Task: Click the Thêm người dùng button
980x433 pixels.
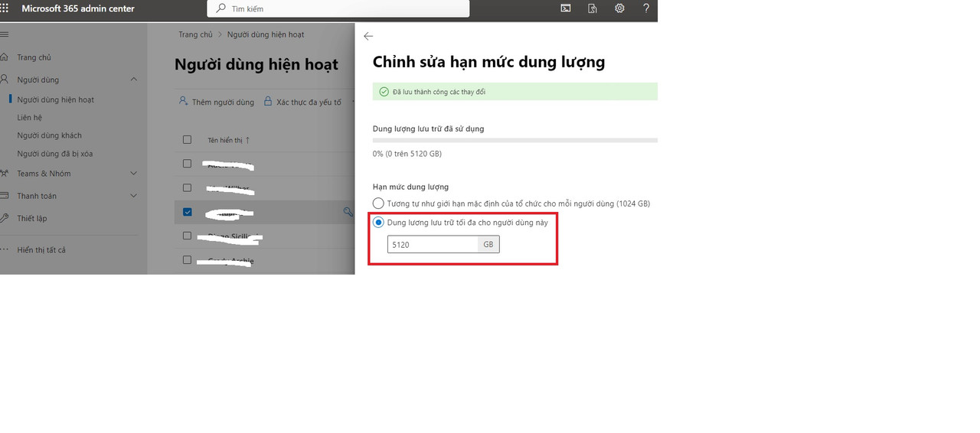Action: (x=216, y=102)
